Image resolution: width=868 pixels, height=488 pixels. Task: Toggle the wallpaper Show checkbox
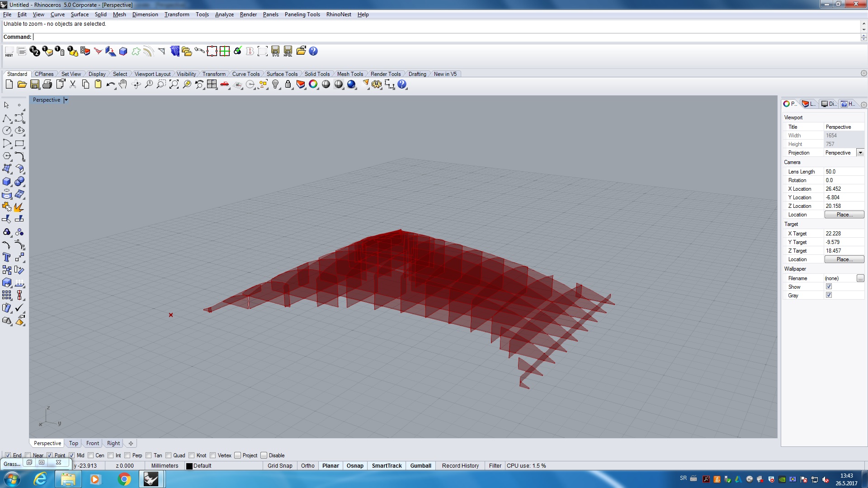coord(829,286)
